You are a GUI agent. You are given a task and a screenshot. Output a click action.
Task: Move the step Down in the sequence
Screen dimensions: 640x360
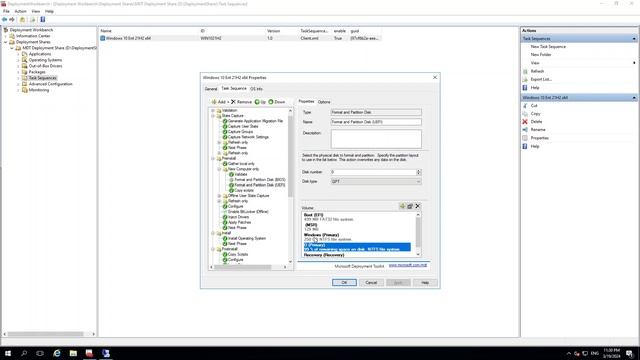[x=277, y=102]
